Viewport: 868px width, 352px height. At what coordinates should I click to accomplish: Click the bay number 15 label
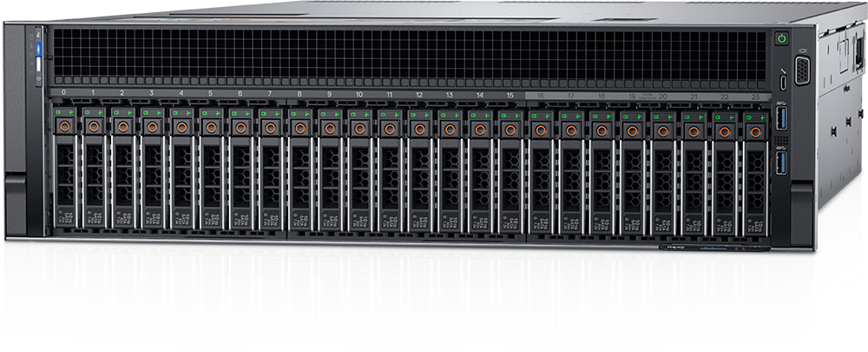click(x=510, y=94)
